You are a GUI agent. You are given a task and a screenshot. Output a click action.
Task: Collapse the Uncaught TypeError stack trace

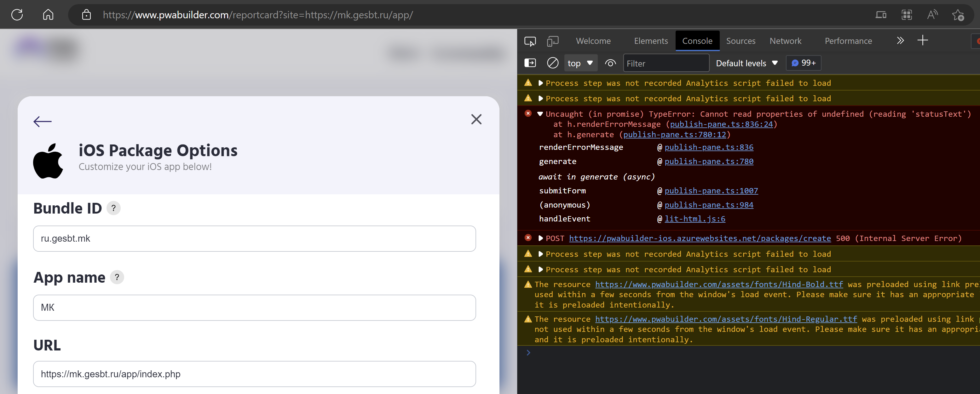tap(540, 114)
